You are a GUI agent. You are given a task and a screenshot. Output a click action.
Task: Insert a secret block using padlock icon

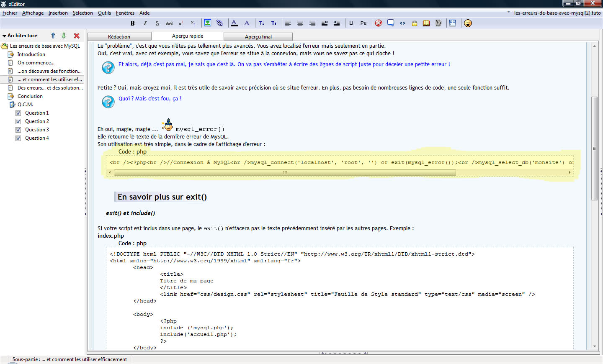tap(415, 23)
